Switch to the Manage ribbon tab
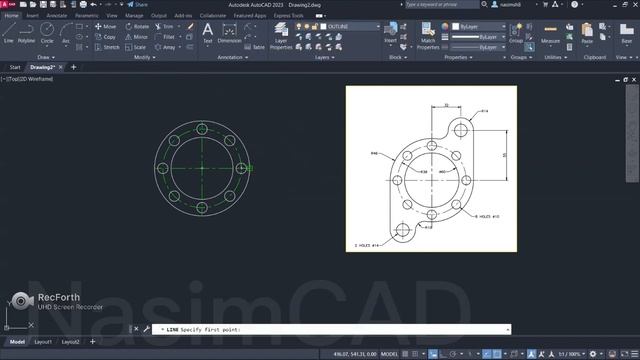 [134, 16]
